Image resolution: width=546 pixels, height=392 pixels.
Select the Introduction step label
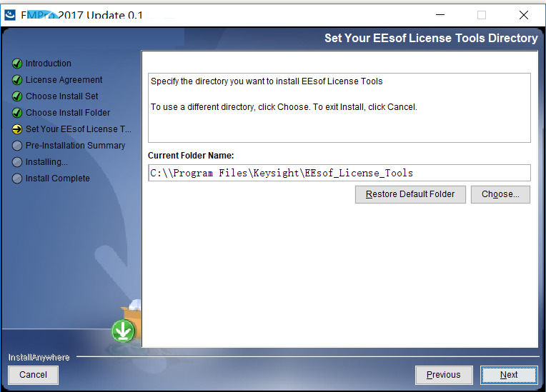(49, 64)
